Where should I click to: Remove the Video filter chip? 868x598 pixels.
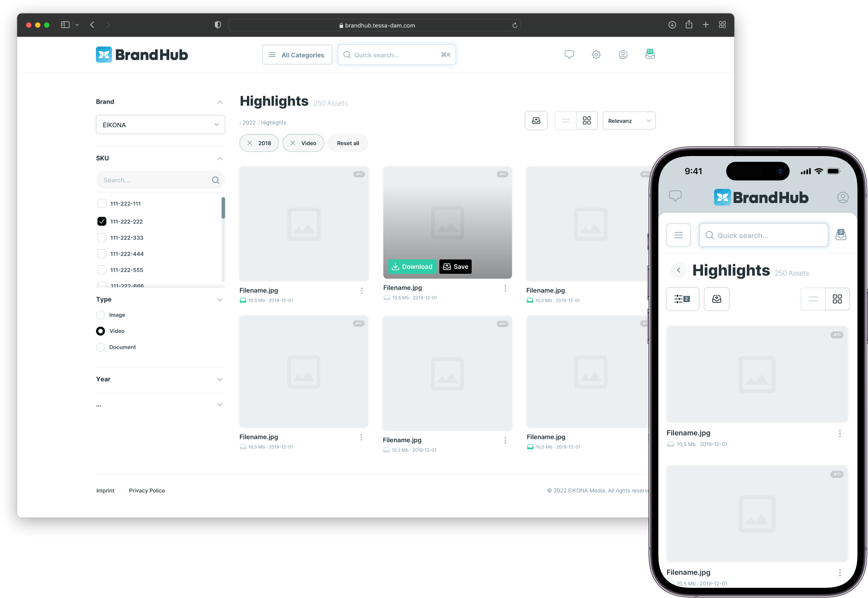click(293, 143)
